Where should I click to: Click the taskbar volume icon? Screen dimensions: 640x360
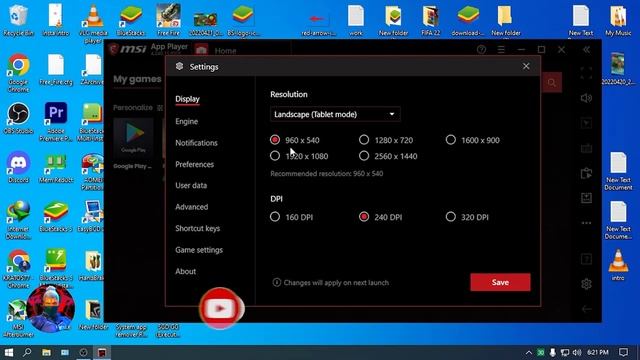577,352
